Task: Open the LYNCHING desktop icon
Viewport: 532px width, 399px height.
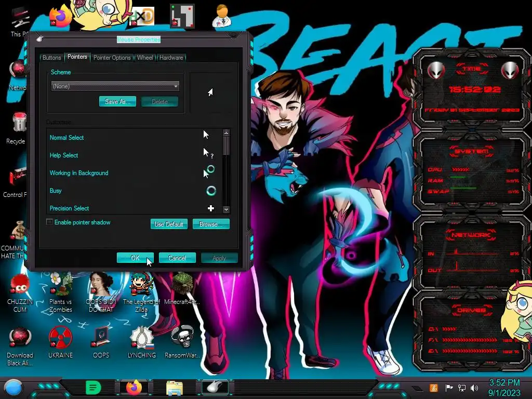Action: pyautogui.click(x=141, y=343)
